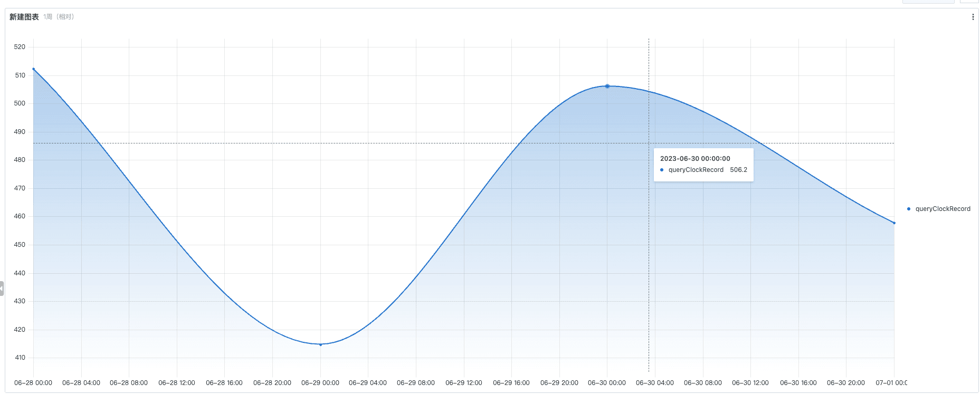Click the x-axis label 06-30 04:00
The height and width of the screenshot is (394, 980).
655,383
